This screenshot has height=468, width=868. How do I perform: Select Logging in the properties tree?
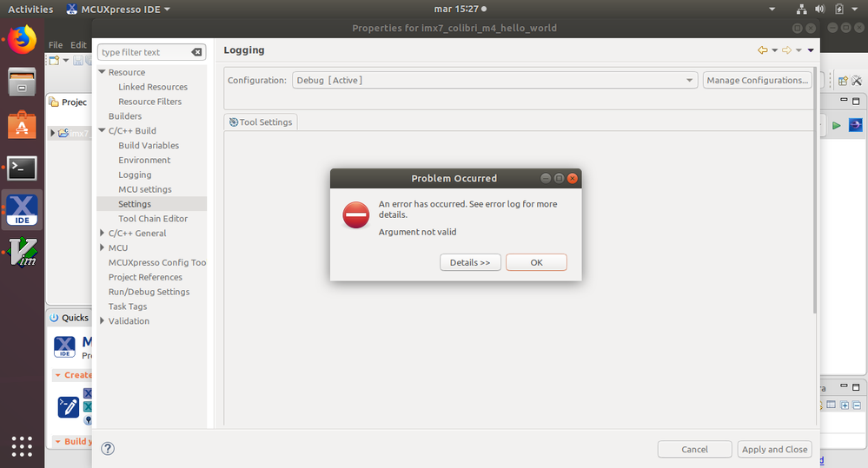click(x=135, y=175)
